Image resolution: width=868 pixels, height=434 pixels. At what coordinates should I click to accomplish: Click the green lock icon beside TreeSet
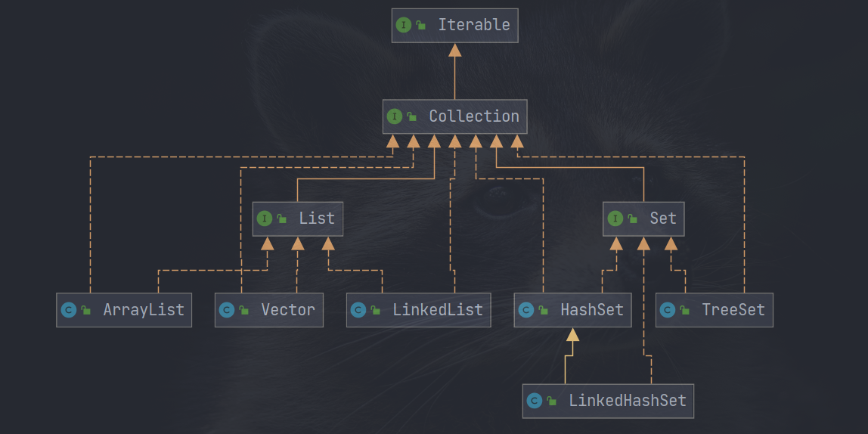[685, 311]
